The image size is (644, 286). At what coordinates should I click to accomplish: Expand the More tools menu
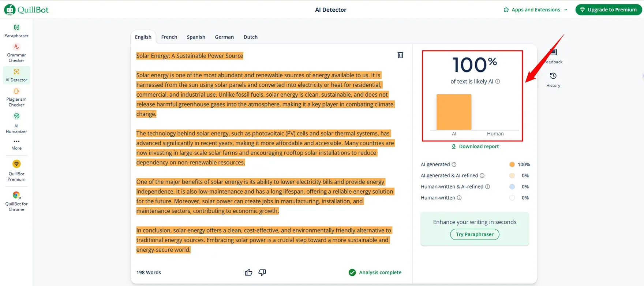coord(16,144)
